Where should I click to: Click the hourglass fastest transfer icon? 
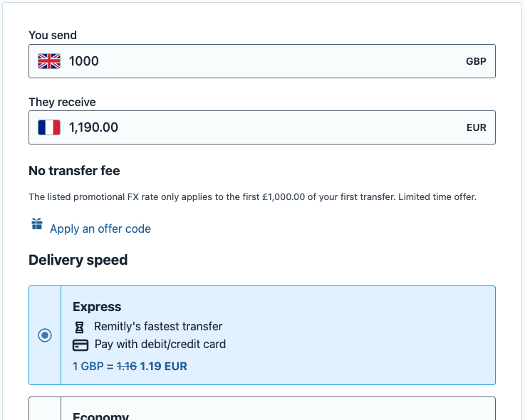80,327
